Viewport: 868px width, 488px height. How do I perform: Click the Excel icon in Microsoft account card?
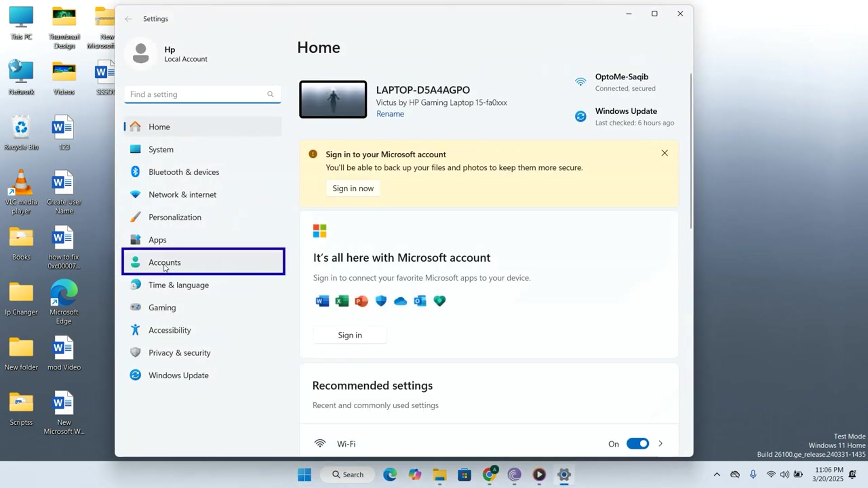click(x=342, y=301)
